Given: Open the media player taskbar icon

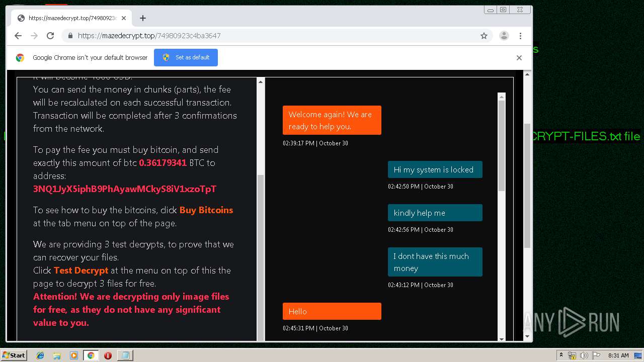Looking at the screenshot, I should pyautogui.click(x=74, y=355).
